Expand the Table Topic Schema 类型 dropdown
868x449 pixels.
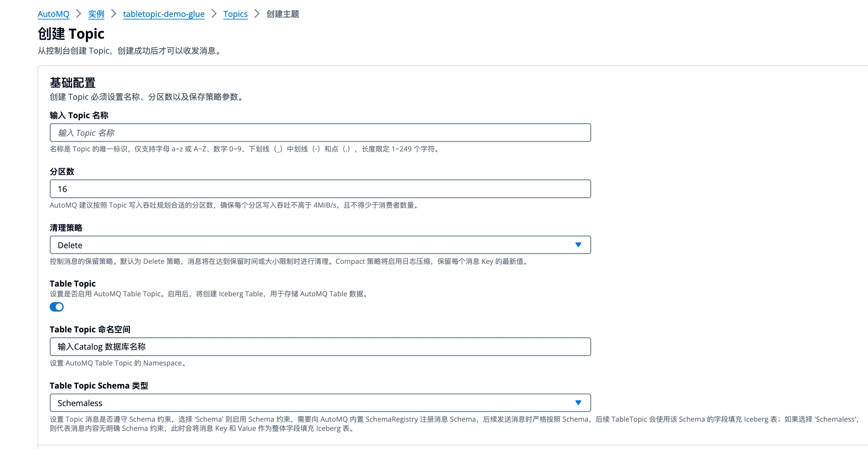[x=320, y=403]
